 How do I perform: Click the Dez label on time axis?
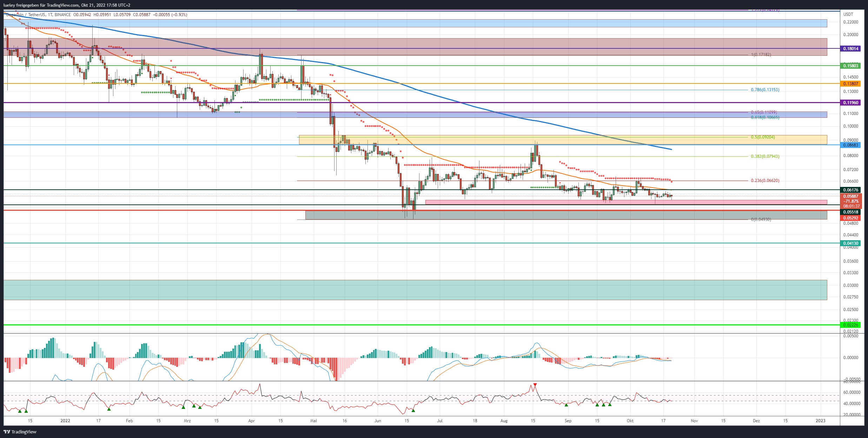(756, 421)
